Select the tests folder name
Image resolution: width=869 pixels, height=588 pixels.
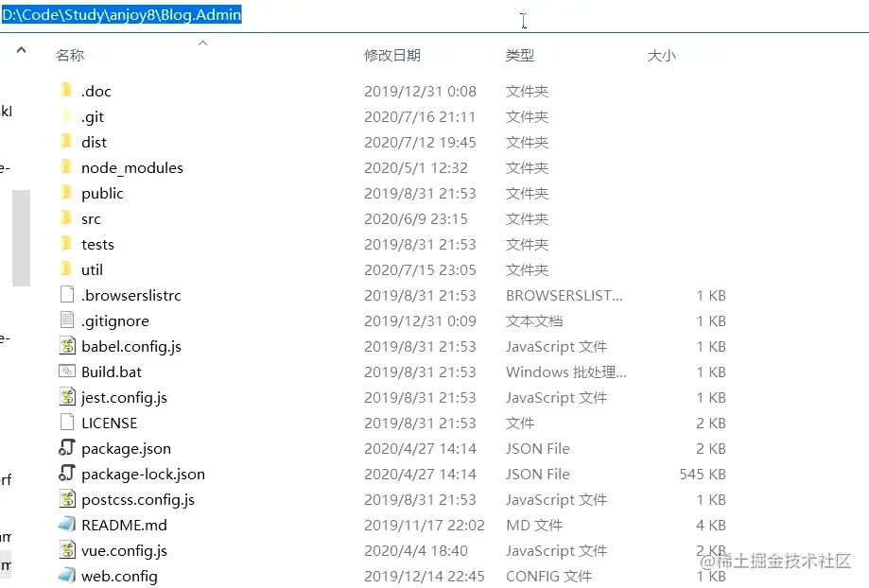coord(97,245)
